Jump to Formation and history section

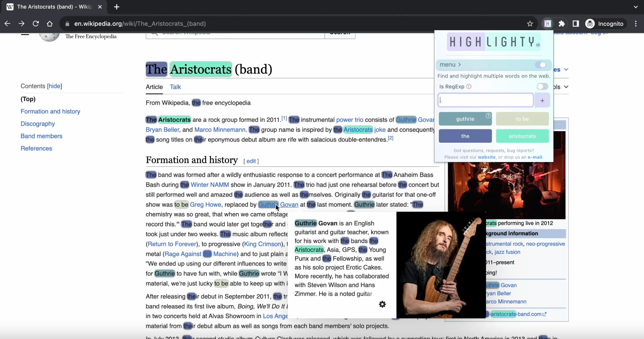[x=50, y=111]
